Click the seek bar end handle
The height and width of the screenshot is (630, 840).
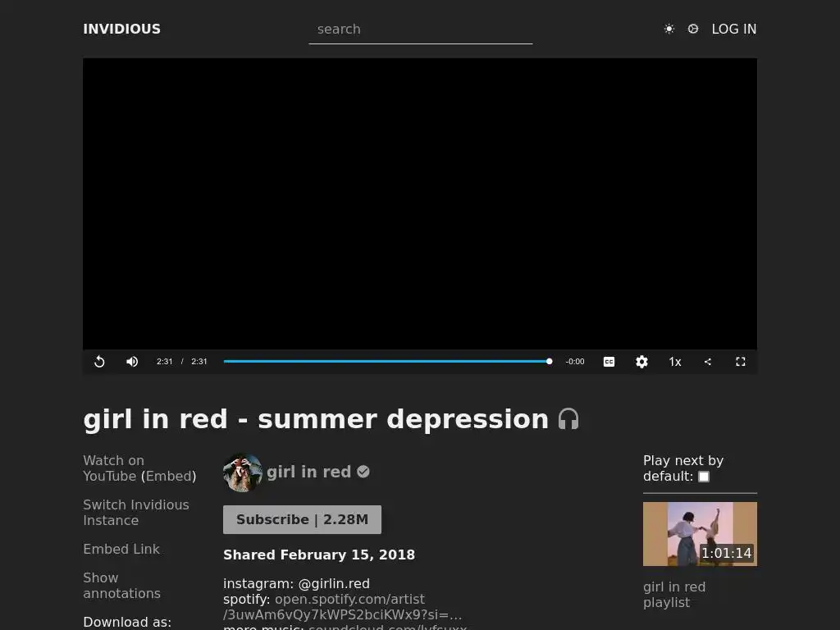point(549,362)
